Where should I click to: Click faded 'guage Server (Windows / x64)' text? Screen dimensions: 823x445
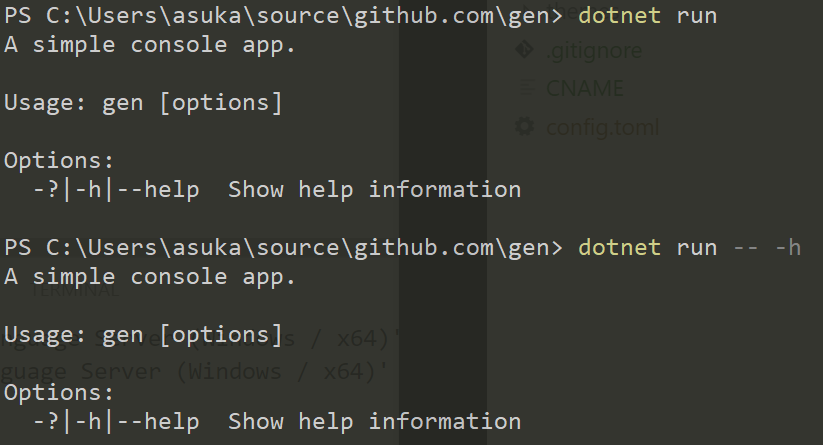click(193, 372)
